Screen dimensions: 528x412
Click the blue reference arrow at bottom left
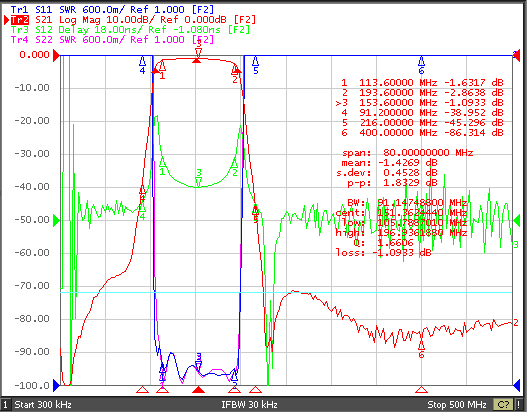(x=57, y=385)
